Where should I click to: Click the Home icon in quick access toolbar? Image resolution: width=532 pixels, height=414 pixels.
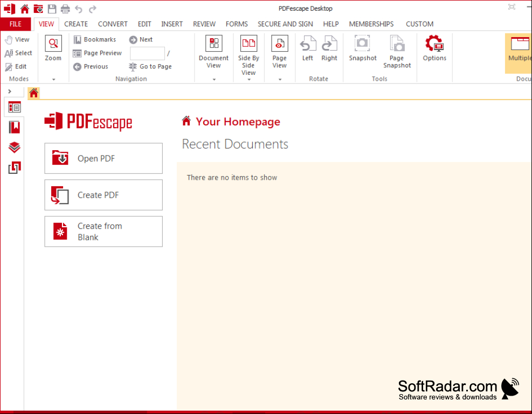coord(25,9)
